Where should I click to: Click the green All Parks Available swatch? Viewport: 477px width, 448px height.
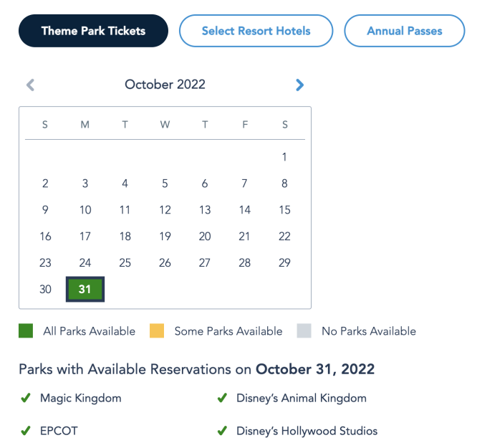point(26,331)
